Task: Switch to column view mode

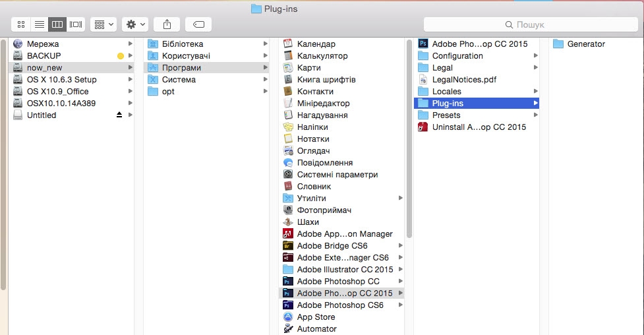Action: pyautogui.click(x=57, y=24)
